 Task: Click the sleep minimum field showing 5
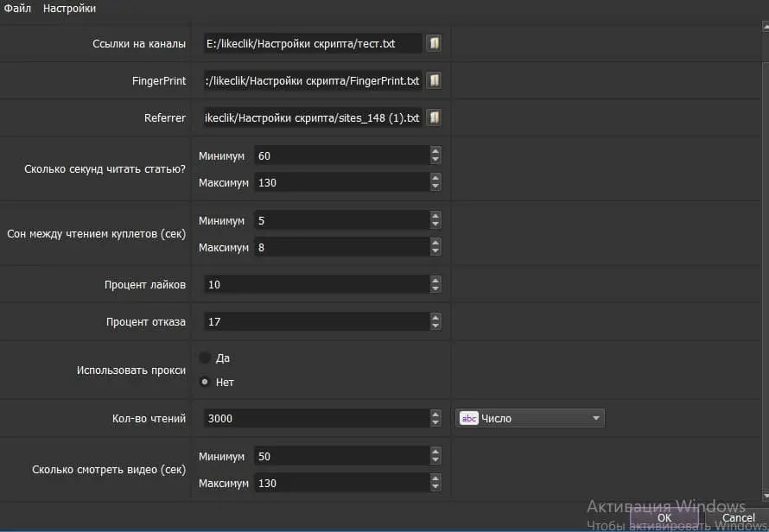pyautogui.click(x=342, y=220)
